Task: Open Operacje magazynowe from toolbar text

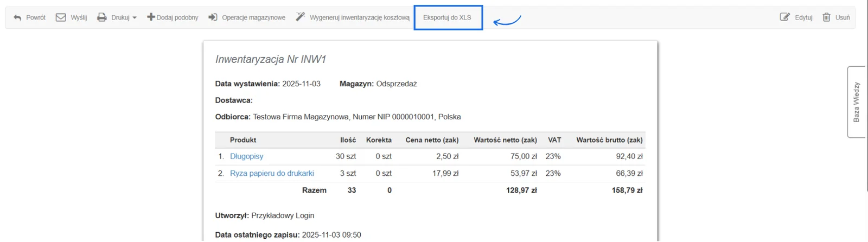Action: pos(253,17)
